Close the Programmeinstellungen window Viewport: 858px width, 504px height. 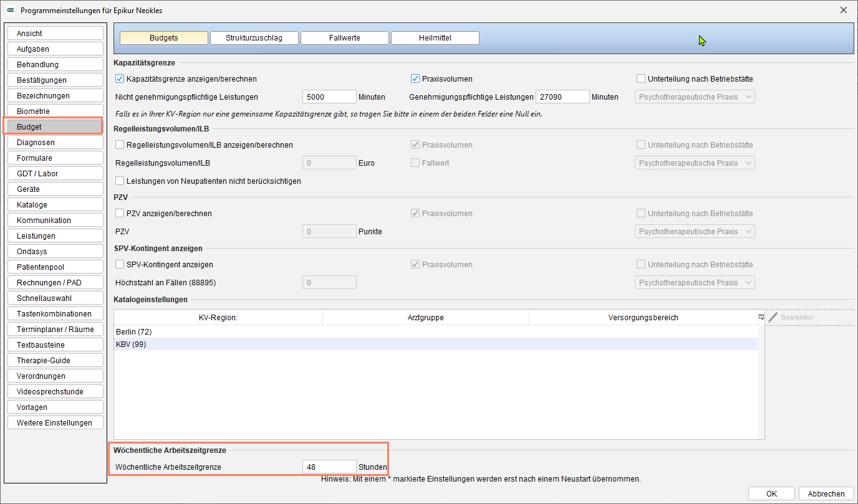click(844, 10)
